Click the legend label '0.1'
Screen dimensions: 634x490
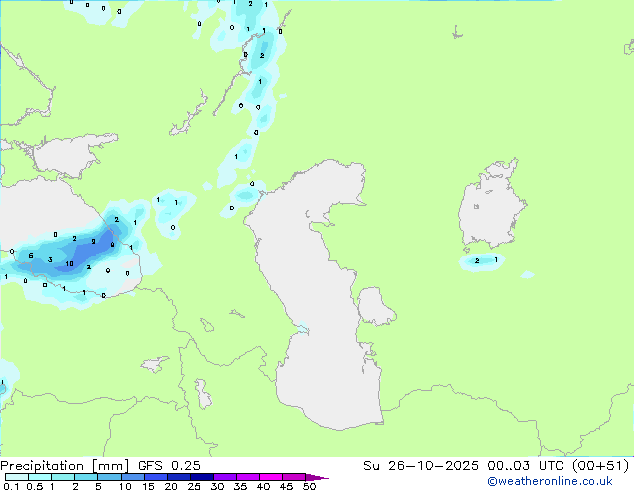point(12,486)
